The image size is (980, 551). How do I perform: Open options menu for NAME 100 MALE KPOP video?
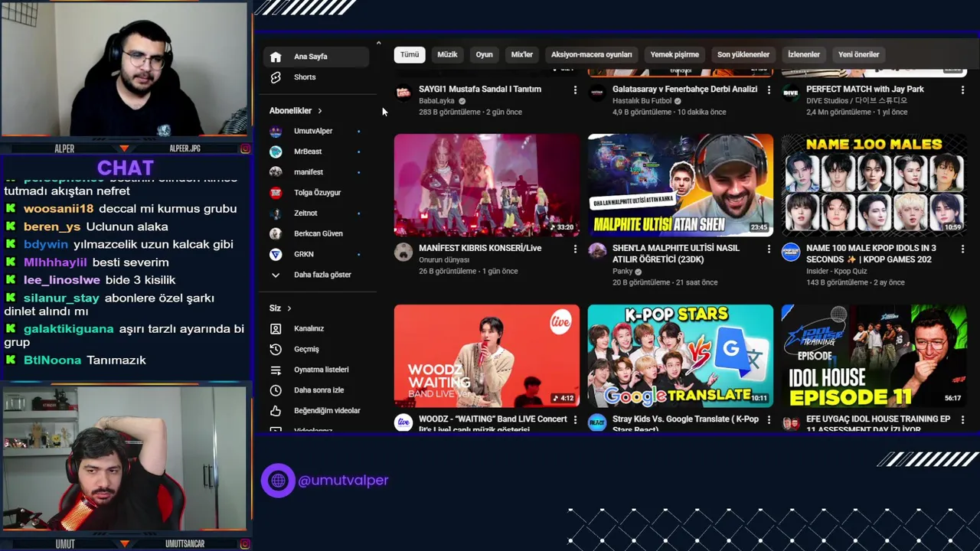962,249
